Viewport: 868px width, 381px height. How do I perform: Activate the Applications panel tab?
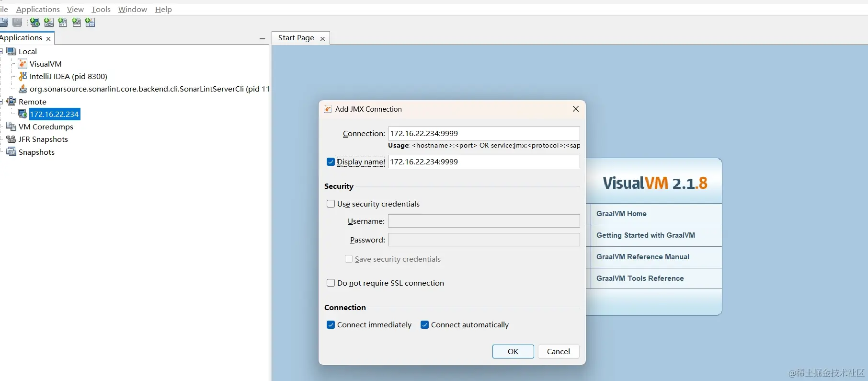(21, 38)
